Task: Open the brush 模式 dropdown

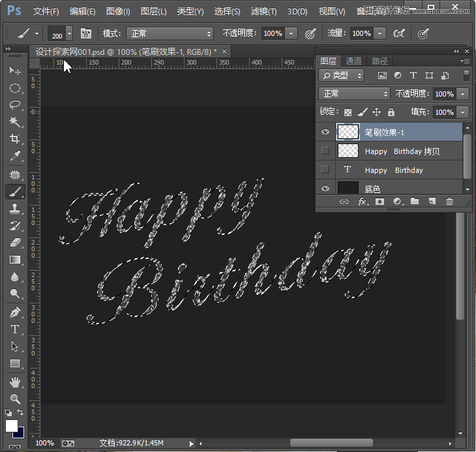Action: click(x=170, y=33)
